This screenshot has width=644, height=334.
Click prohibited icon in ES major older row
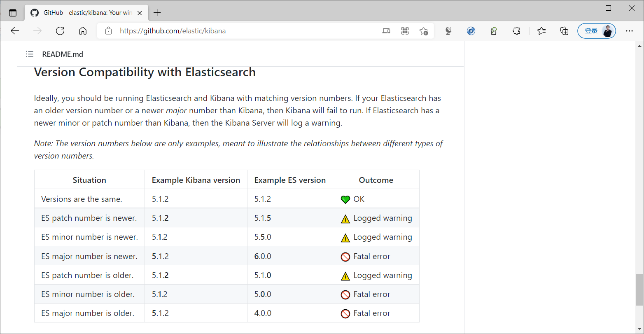(x=345, y=314)
